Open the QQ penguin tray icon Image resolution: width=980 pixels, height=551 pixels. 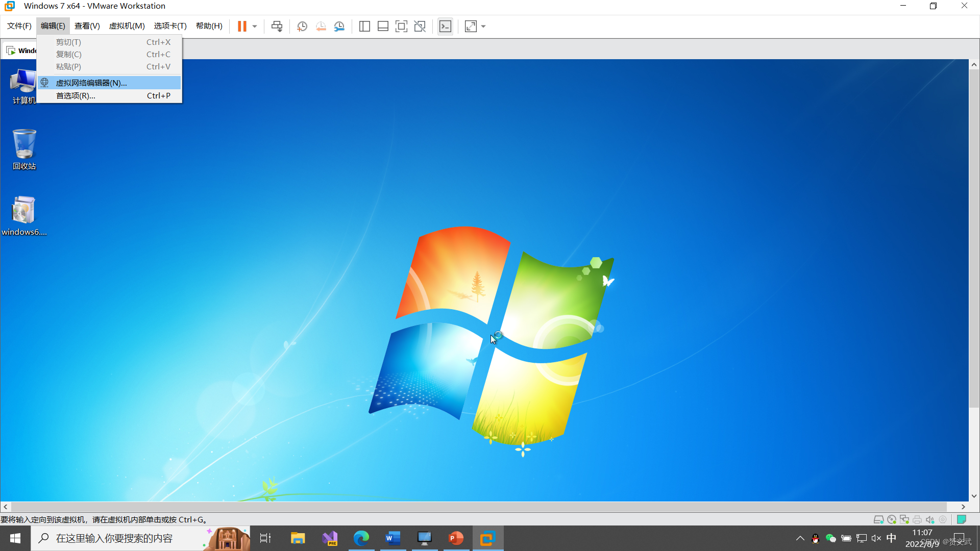(x=815, y=538)
